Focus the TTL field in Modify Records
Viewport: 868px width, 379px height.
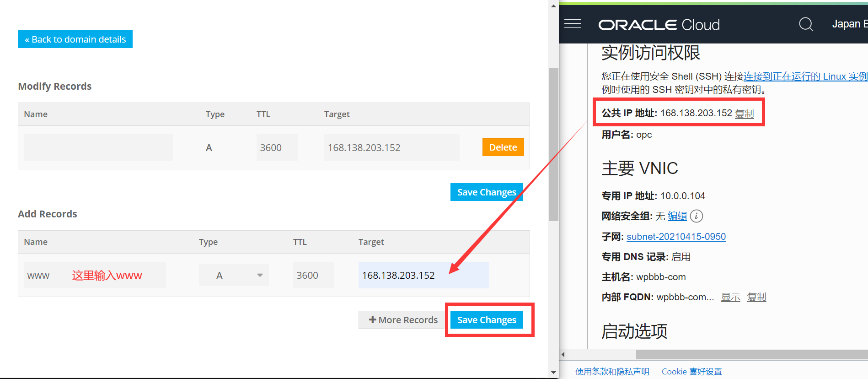pos(277,147)
